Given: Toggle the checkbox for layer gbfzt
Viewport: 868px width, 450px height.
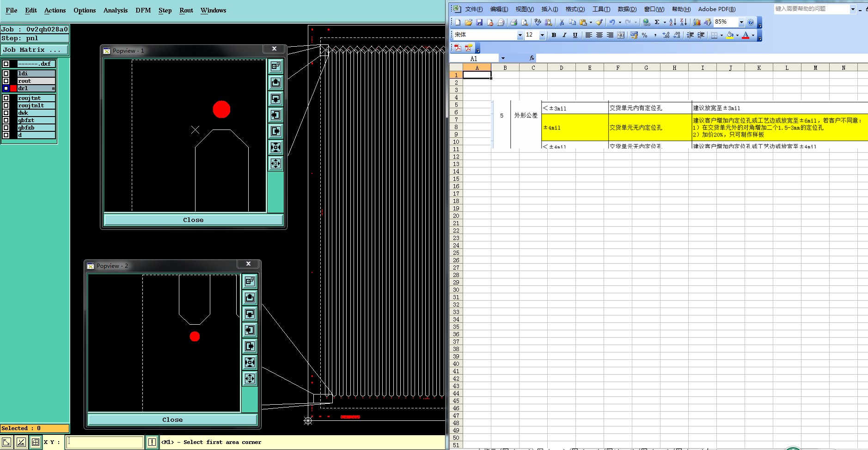Looking at the screenshot, I should tap(6, 120).
